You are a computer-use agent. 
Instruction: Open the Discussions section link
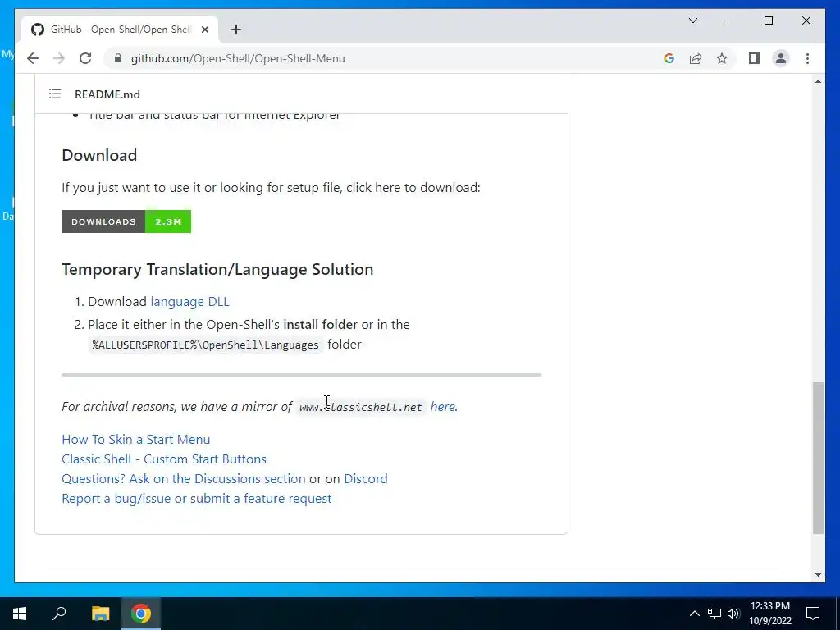pos(183,478)
